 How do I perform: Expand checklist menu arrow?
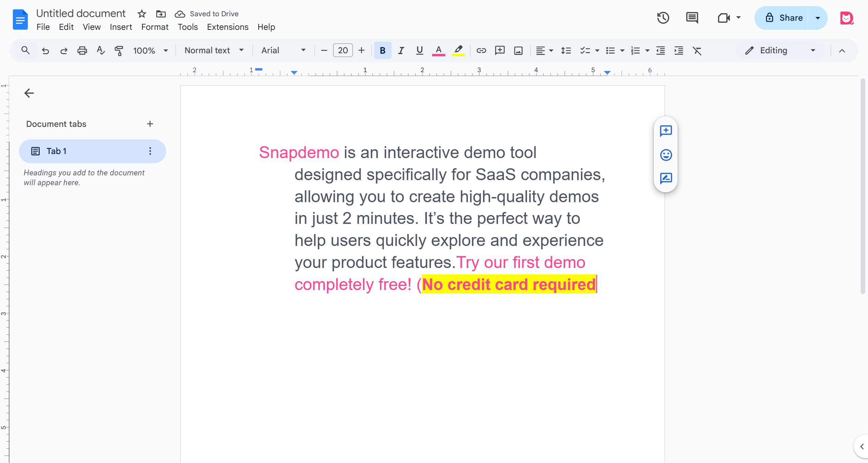[x=597, y=51]
